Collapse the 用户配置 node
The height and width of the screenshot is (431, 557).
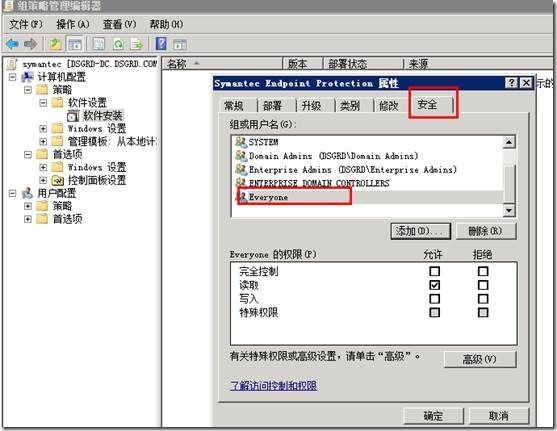[12, 193]
